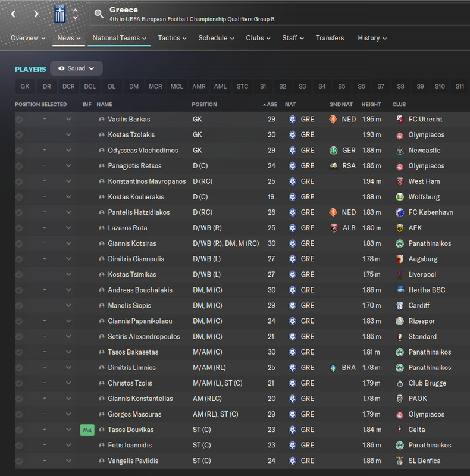The height and width of the screenshot is (476, 470).
Task: Tick the selection circle for Lazaros Rota
Action: click(x=19, y=228)
